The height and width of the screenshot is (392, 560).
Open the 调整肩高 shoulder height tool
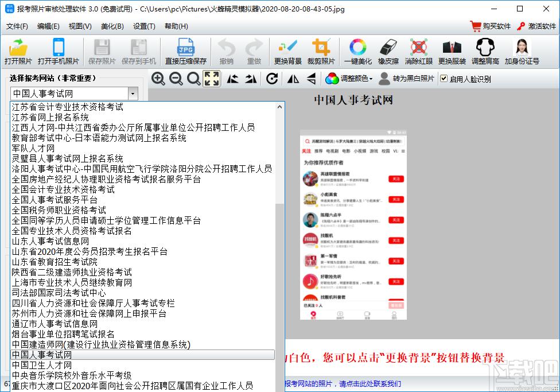click(485, 51)
